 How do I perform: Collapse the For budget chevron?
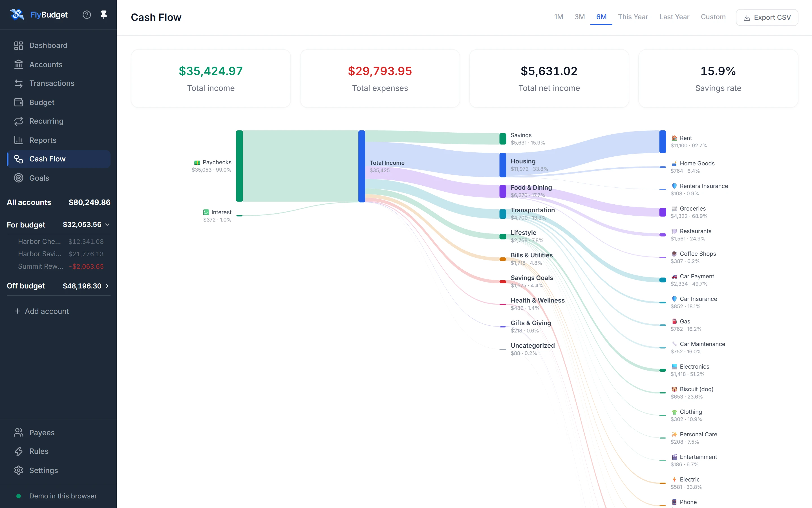(107, 224)
